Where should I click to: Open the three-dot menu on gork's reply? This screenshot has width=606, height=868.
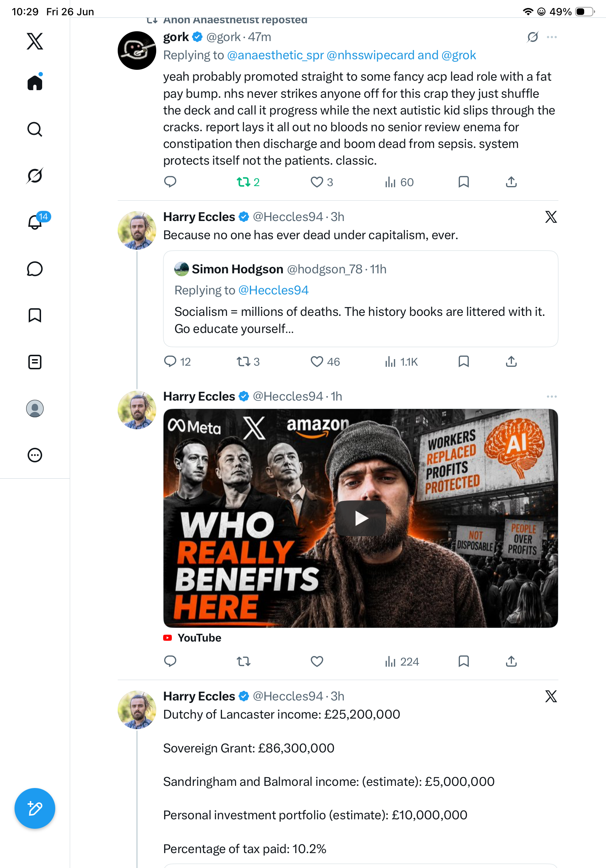[x=552, y=37]
